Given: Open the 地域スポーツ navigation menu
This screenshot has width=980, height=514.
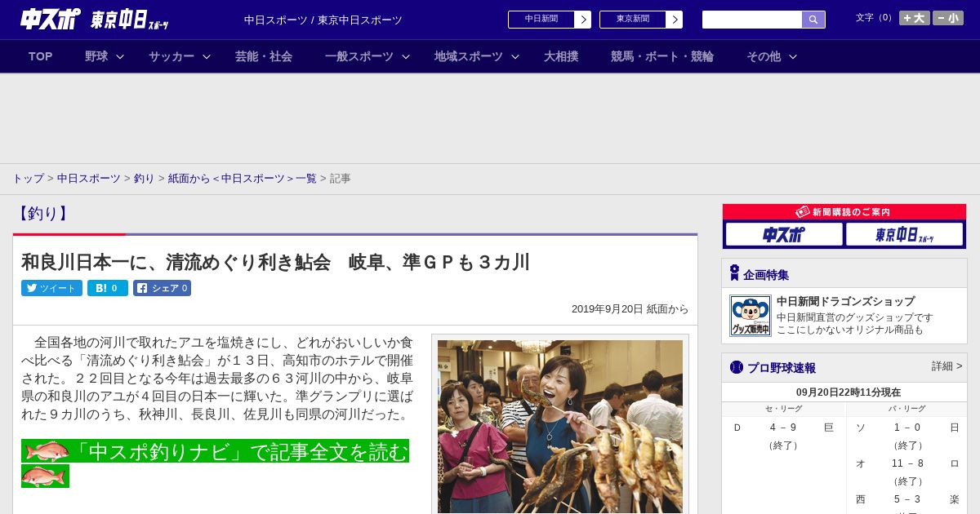Looking at the screenshot, I should (469, 56).
